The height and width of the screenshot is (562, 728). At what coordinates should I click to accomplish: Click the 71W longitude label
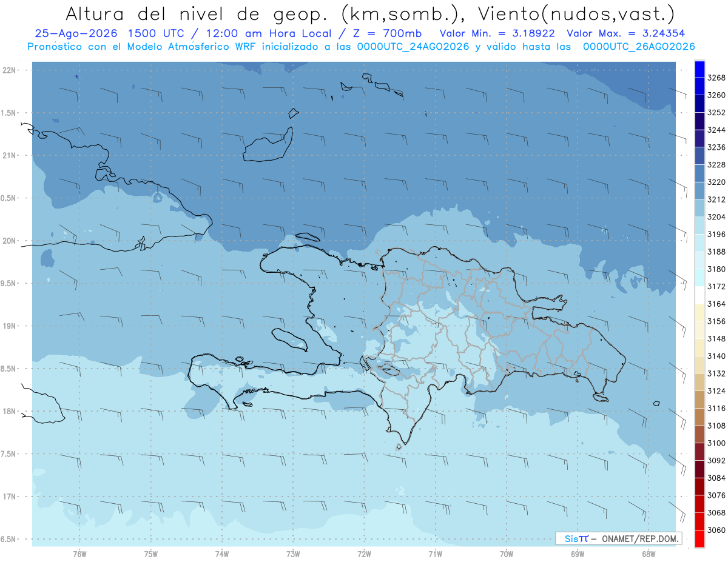[x=435, y=554]
